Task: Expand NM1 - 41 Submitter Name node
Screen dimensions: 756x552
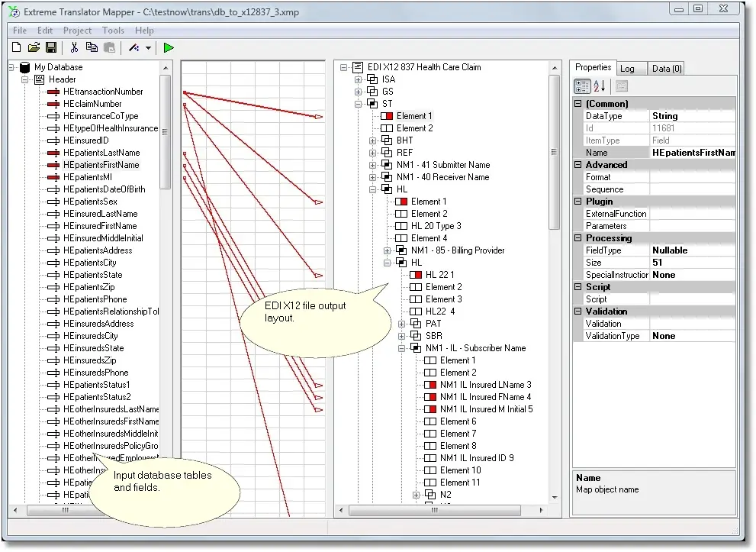Action: pos(372,165)
